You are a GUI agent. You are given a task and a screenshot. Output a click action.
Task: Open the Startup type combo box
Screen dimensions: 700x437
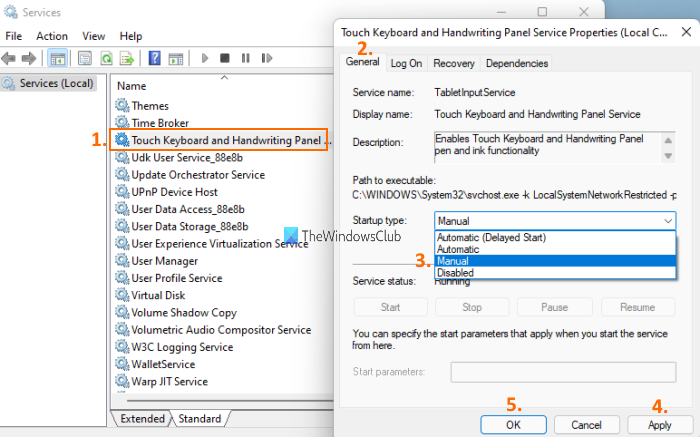[555, 221]
